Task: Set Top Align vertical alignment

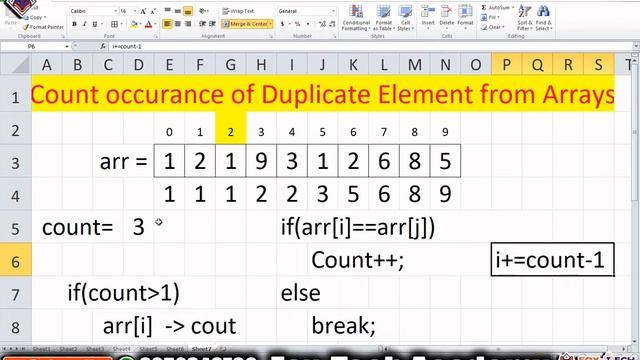Action: (x=167, y=11)
